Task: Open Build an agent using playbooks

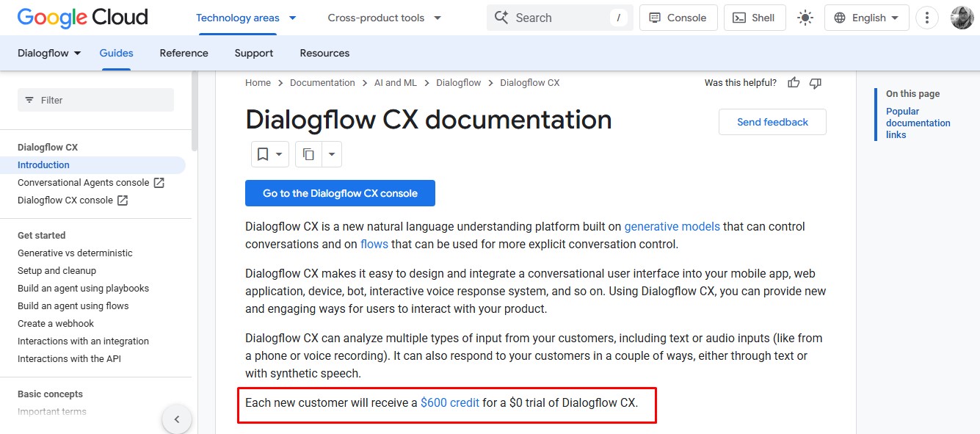Action: click(x=83, y=288)
